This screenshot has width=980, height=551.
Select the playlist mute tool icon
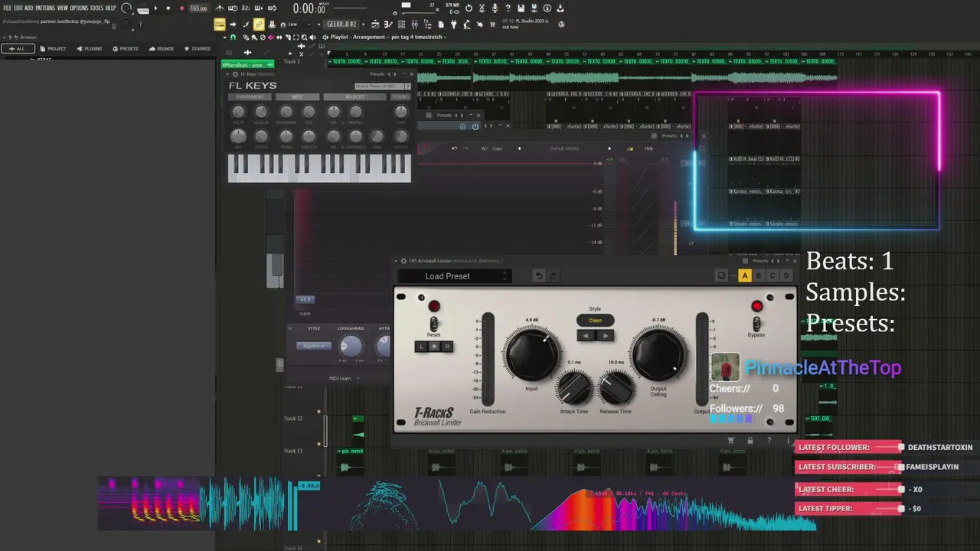[271, 37]
